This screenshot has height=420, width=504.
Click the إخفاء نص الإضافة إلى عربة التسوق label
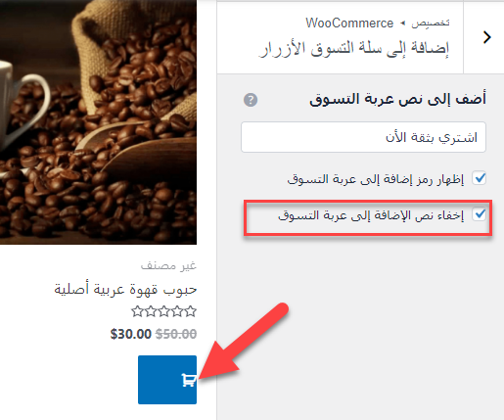tap(371, 215)
